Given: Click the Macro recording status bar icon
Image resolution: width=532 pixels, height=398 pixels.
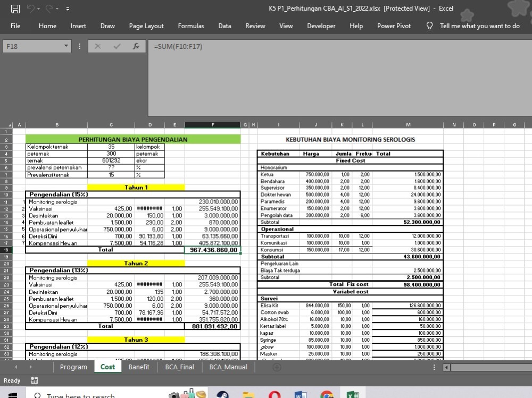Looking at the screenshot, I should click(34, 380).
